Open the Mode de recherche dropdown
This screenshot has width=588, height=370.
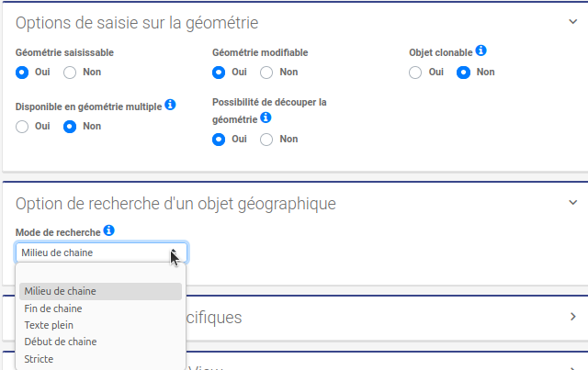pos(101,252)
